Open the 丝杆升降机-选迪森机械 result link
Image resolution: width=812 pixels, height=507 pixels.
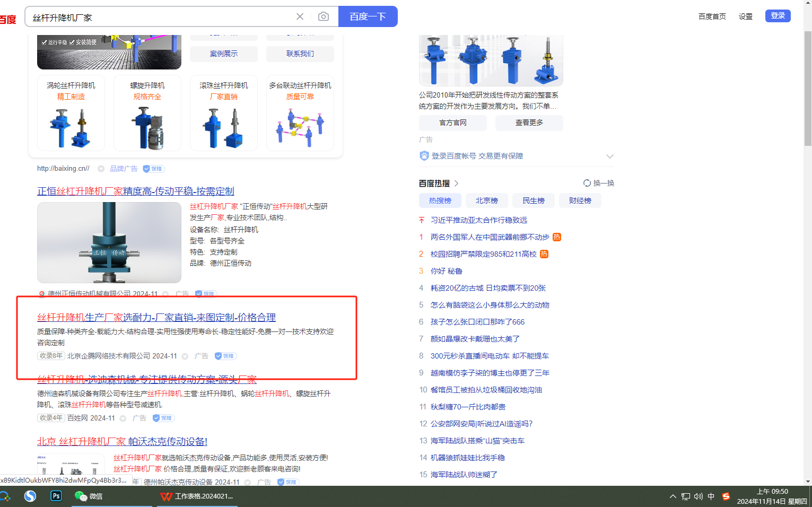click(x=147, y=379)
